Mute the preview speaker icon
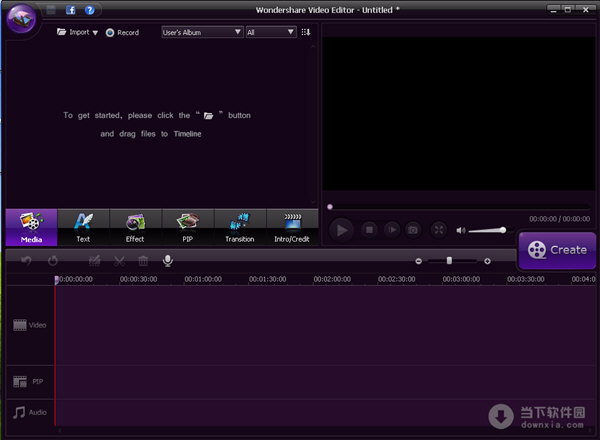Image resolution: width=600 pixels, height=440 pixels. (461, 230)
